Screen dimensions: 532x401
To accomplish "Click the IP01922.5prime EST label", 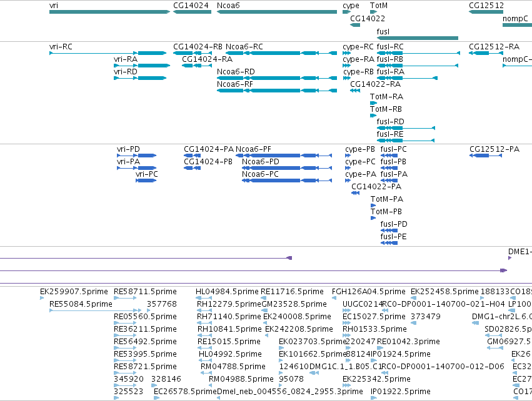I will [x=400, y=392].
